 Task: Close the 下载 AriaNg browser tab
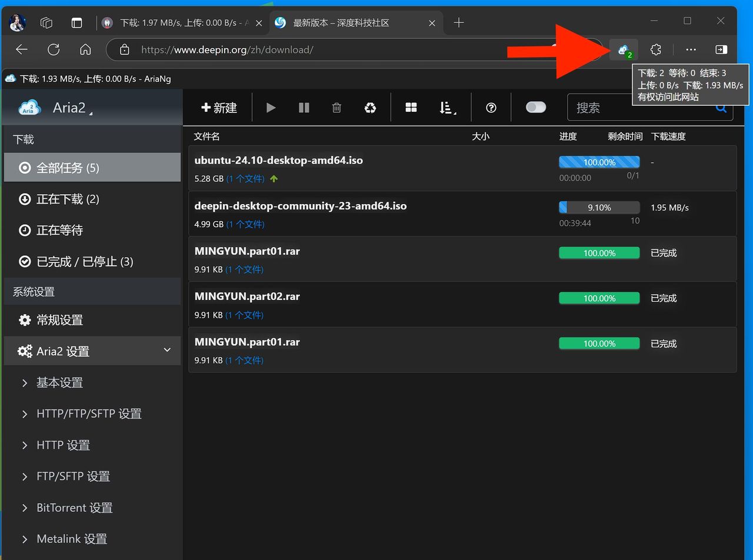(x=259, y=23)
